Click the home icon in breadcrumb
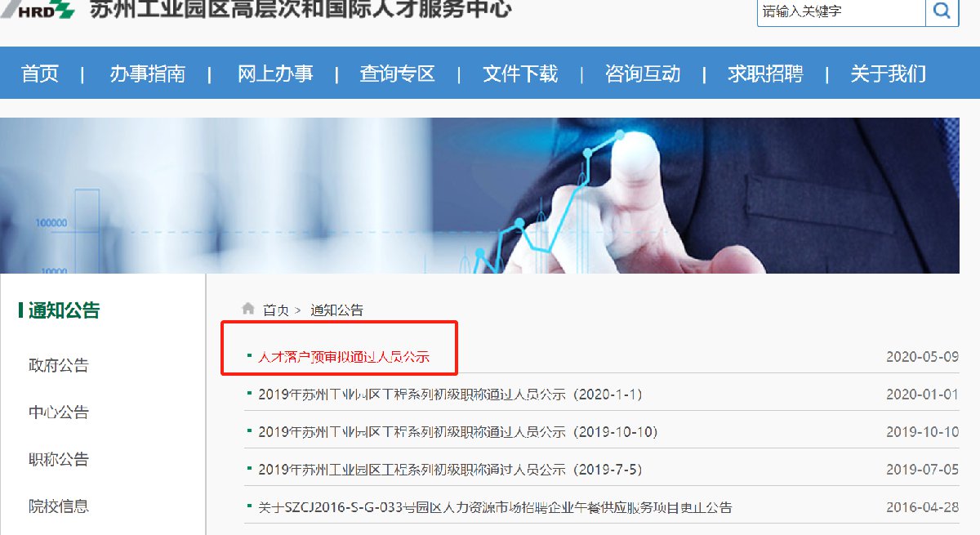The height and width of the screenshot is (535, 980). coord(248,309)
